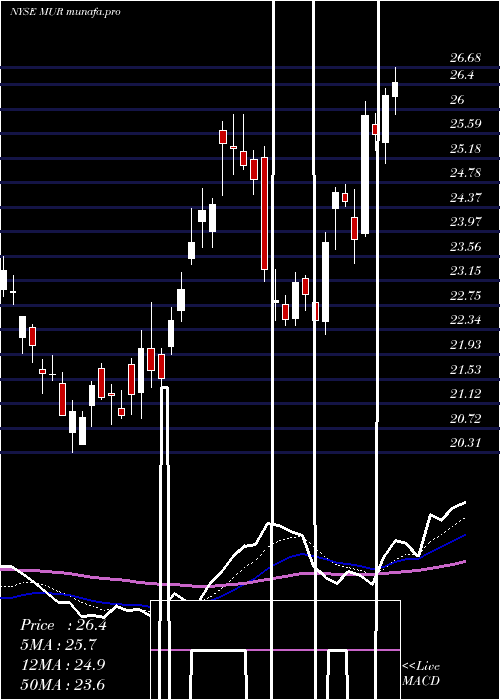Select the 25.18 price axis label
This screenshot has width=500, height=700.
coord(466,149)
